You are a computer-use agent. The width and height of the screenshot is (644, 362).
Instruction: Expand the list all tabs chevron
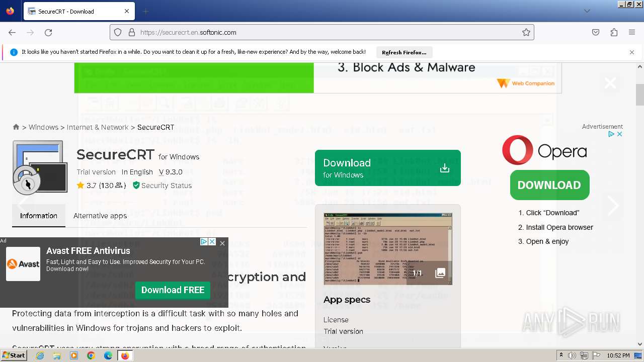pos(587,11)
